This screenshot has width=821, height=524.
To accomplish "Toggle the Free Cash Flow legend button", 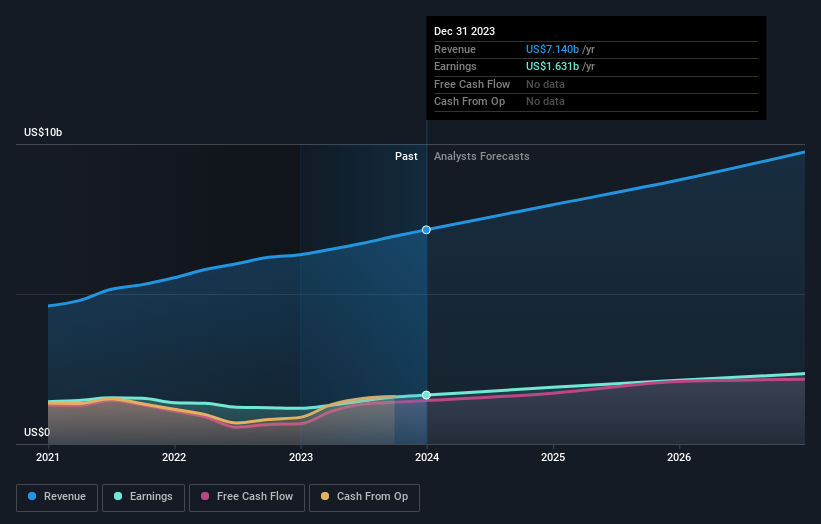I will pos(247,497).
